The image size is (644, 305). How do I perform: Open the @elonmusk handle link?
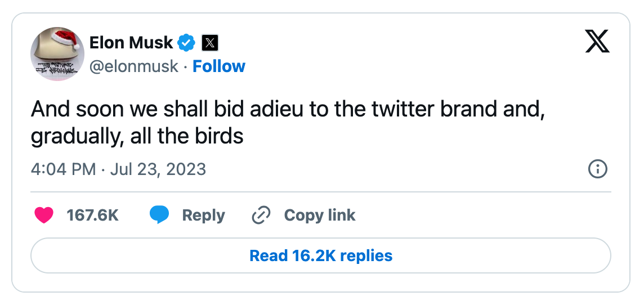[x=134, y=66]
